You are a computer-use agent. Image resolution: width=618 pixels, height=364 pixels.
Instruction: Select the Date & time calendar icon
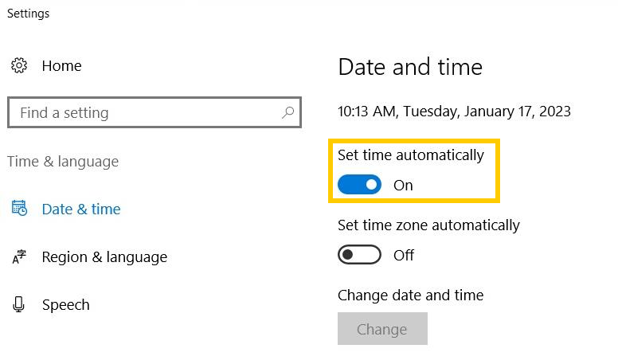click(19, 208)
